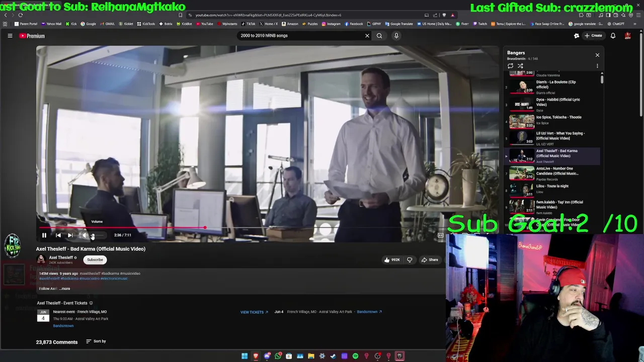Open Brave browser on taskbar
Screen dimensions: 644x362
256,356
